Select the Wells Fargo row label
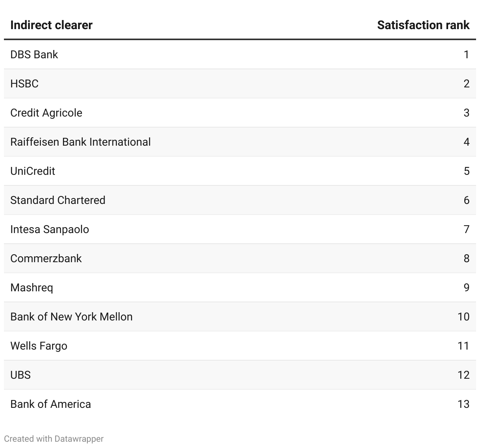This screenshot has width=480, height=448. 39,346
